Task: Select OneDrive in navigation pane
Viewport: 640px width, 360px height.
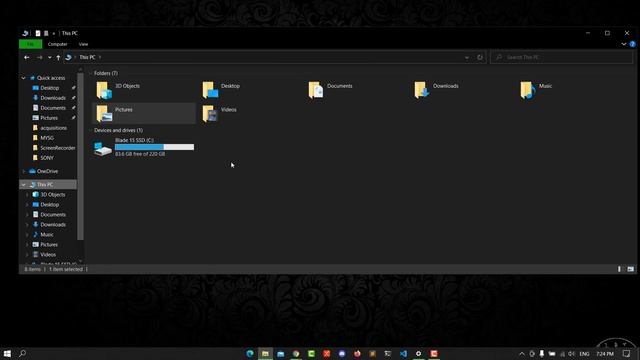Action: (x=47, y=171)
